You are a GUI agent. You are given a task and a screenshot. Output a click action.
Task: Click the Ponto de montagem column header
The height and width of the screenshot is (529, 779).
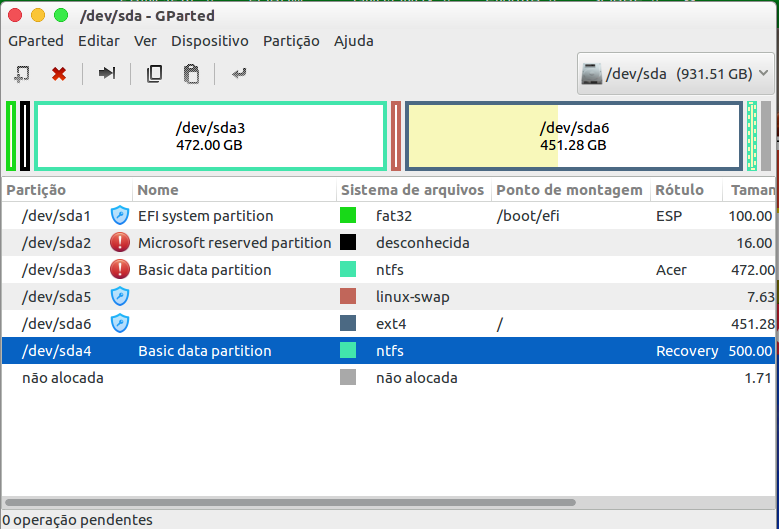pyautogui.click(x=568, y=190)
